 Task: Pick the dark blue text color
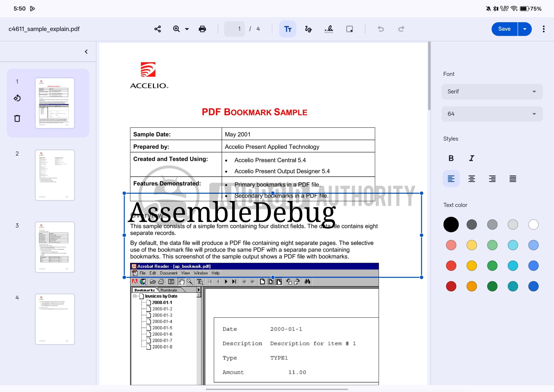pyautogui.click(x=533, y=286)
